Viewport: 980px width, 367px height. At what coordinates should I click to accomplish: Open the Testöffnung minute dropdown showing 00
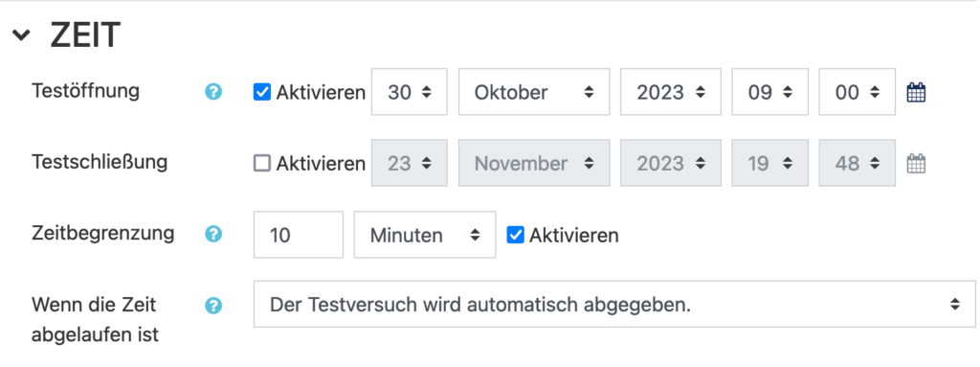tap(857, 92)
